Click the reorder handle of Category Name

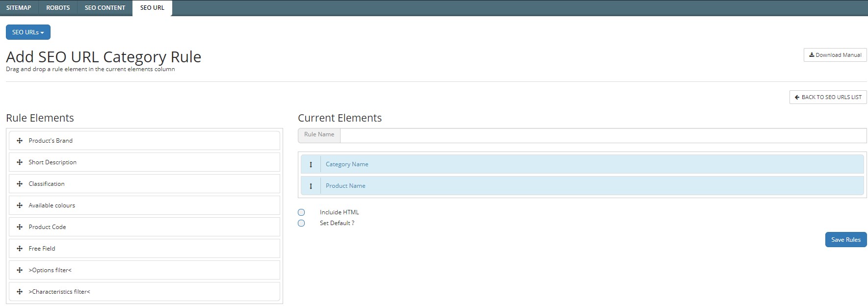click(x=311, y=164)
